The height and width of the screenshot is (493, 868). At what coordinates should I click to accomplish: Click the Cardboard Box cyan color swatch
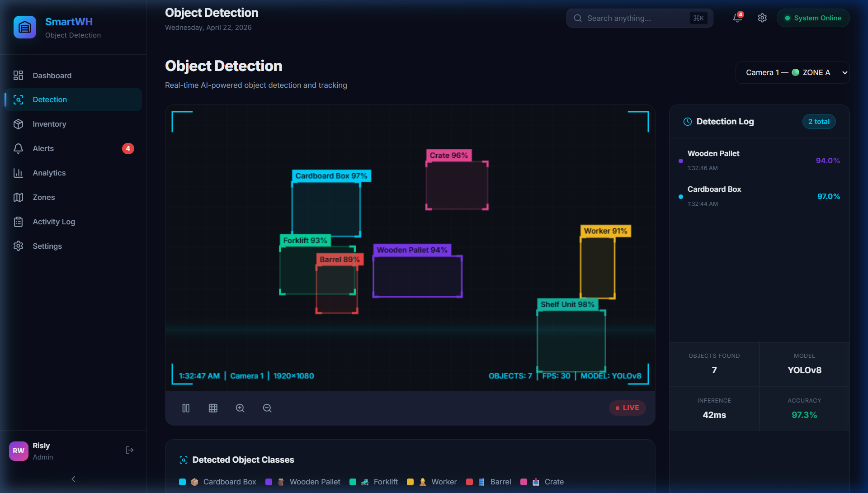tap(182, 482)
